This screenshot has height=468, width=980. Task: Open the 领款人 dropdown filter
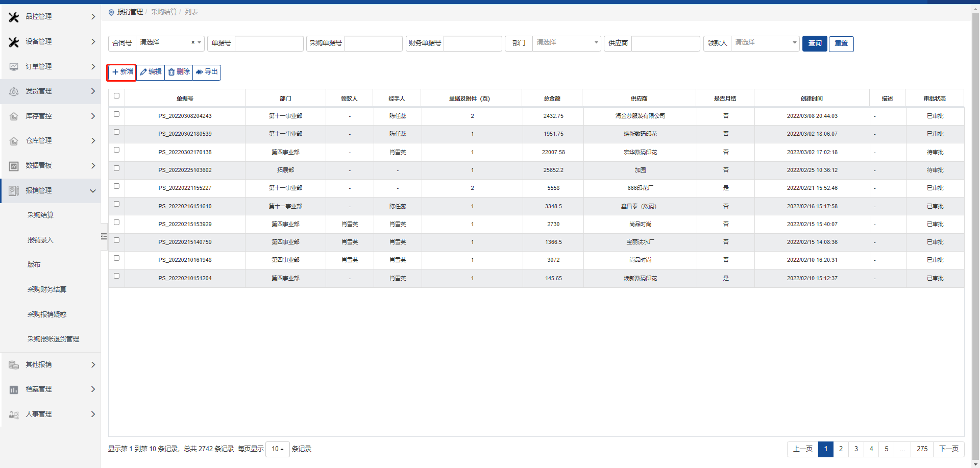(x=765, y=43)
